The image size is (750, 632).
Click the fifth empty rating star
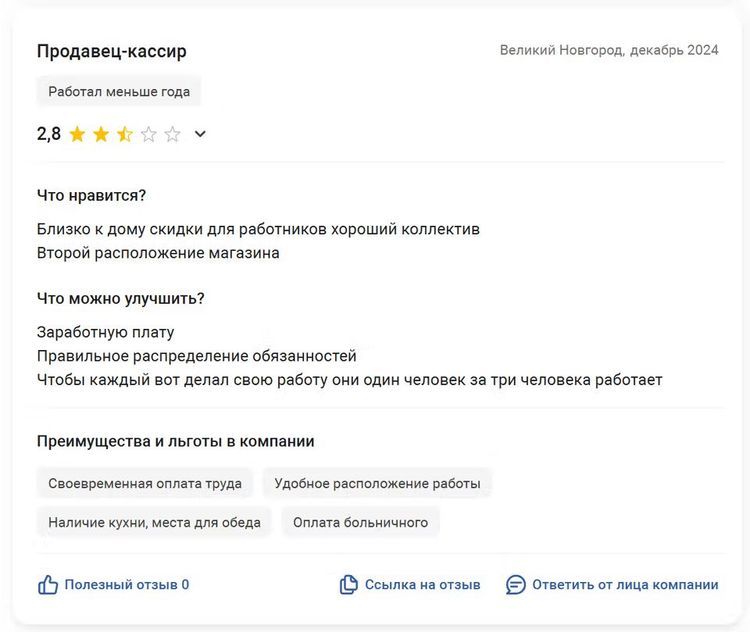172,134
